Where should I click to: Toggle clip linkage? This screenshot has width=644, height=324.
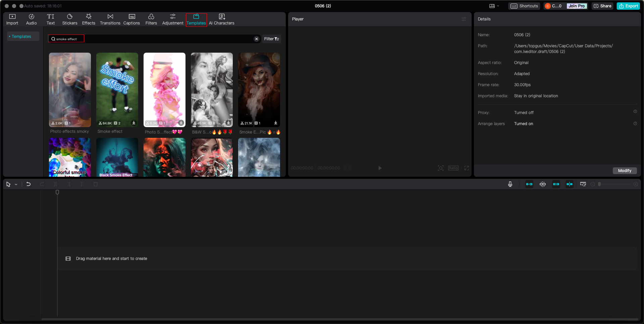pyautogui.click(x=556, y=184)
